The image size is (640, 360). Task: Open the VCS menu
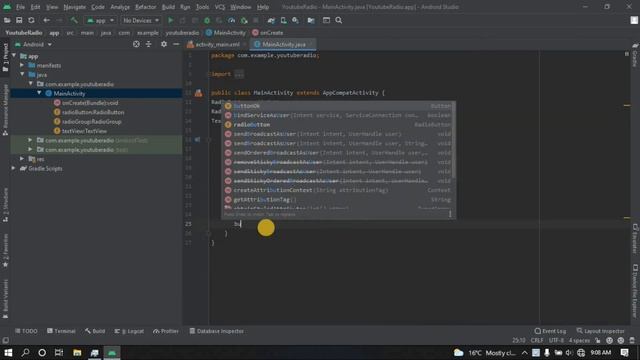pyautogui.click(x=220, y=7)
